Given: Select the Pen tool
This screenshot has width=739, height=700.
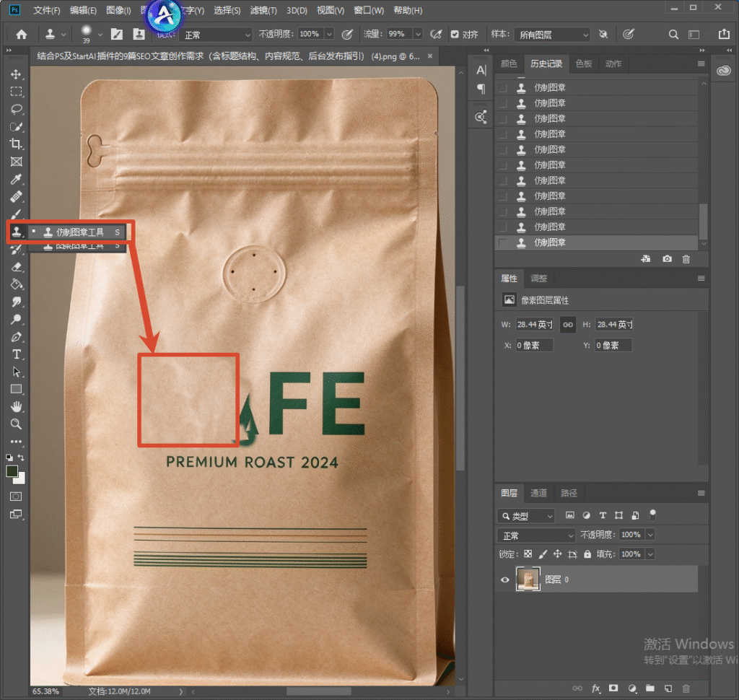Looking at the screenshot, I should click(16, 337).
